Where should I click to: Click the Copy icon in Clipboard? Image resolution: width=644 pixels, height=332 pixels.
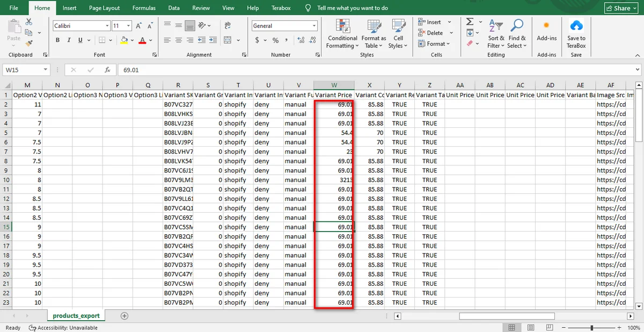click(29, 32)
